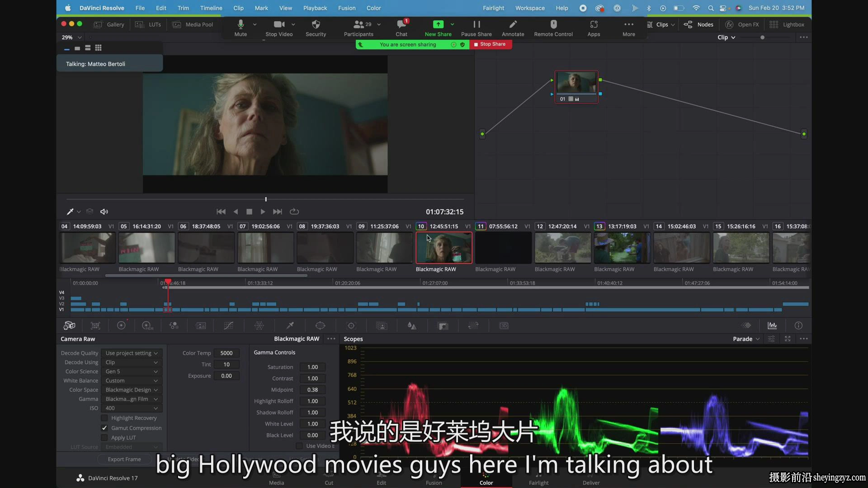Open the Magic Mask palette
Screen dimensions: 868x488
[x=382, y=325]
